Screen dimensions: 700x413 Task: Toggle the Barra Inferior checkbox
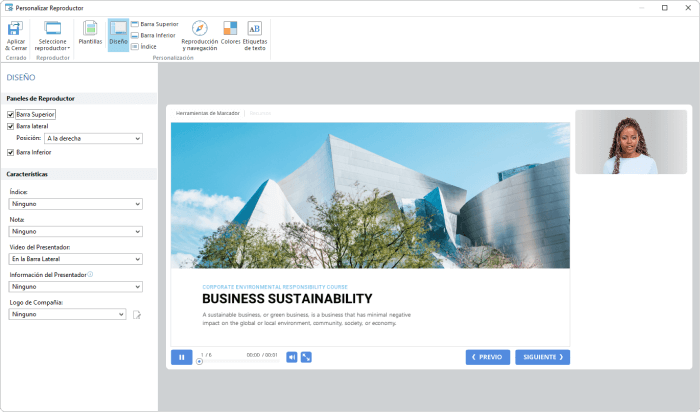(x=10, y=153)
